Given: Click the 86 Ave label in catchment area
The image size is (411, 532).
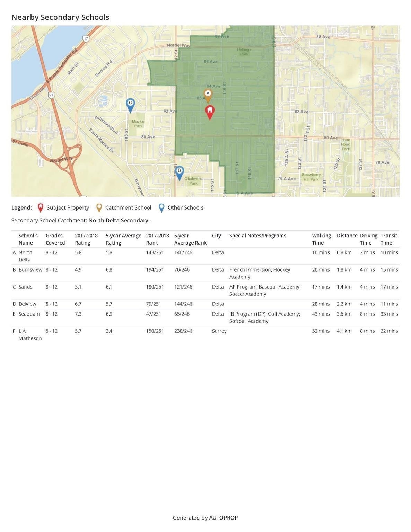Looking at the screenshot, I should [x=211, y=61].
